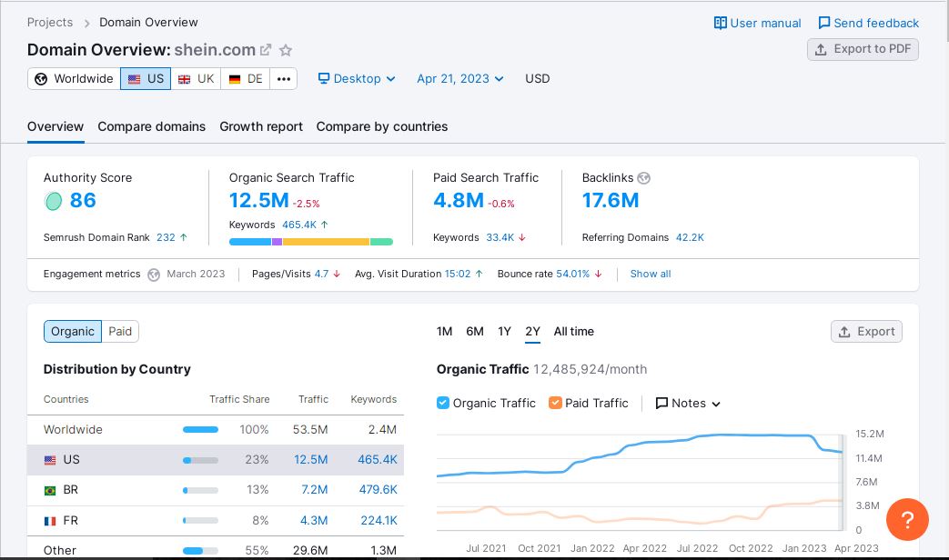Click the 42.2K Referring Domains value
Viewport: 949px width, 560px height.
[x=690, y=237]
